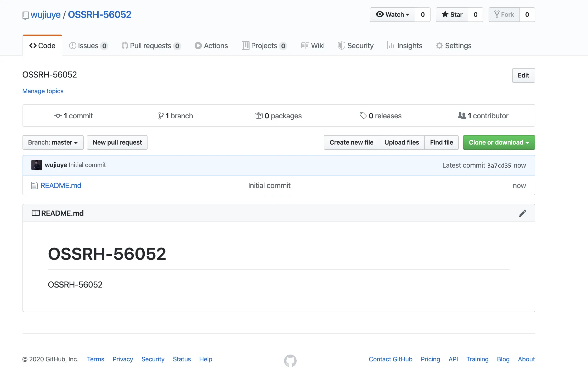The image size is (588, 386).
Task: Click the README.md file icon in file list
Action: (34, 186)
